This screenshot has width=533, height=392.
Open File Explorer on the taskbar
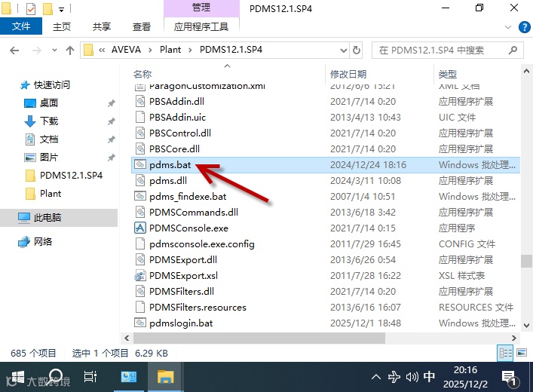click(x=166, y=377)
